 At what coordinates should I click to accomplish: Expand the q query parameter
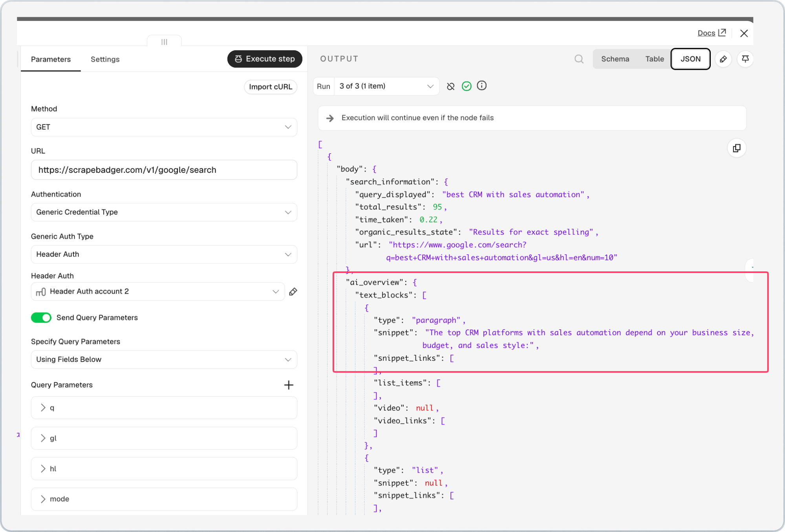pos(164,408)
